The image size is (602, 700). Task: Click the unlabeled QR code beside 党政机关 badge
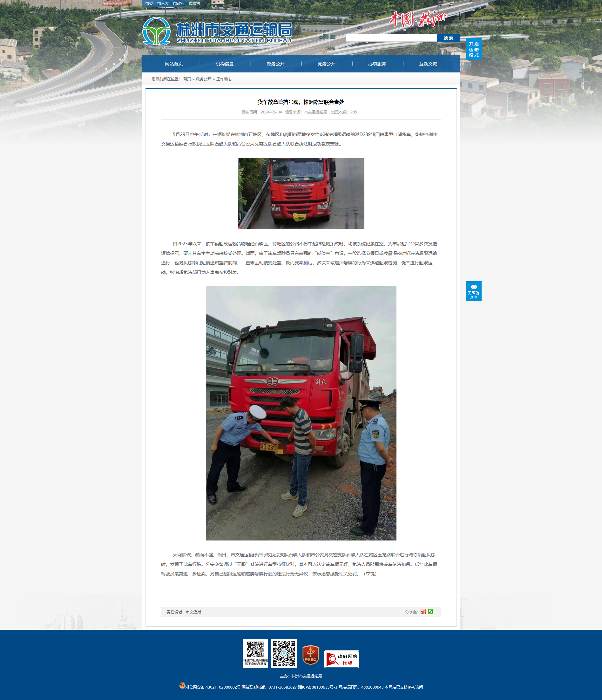tap(284, 653)
